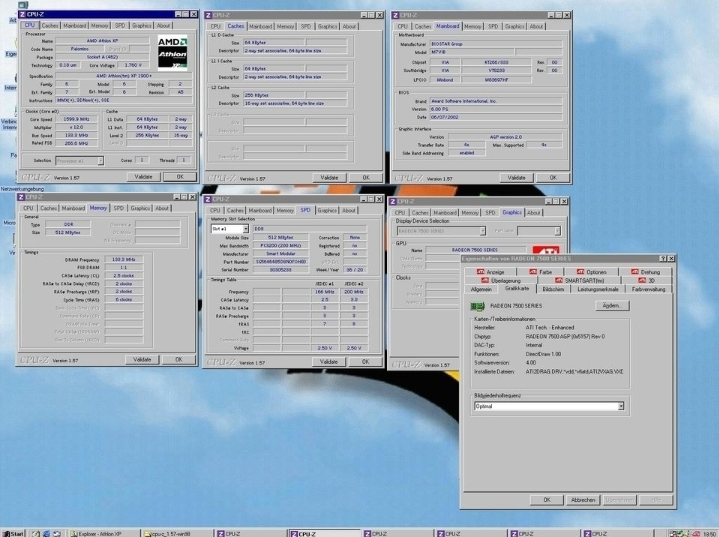Click the red ATI logo in the Graphics window
The width and height of the screenshot is (719, 537).
(546, 251)
